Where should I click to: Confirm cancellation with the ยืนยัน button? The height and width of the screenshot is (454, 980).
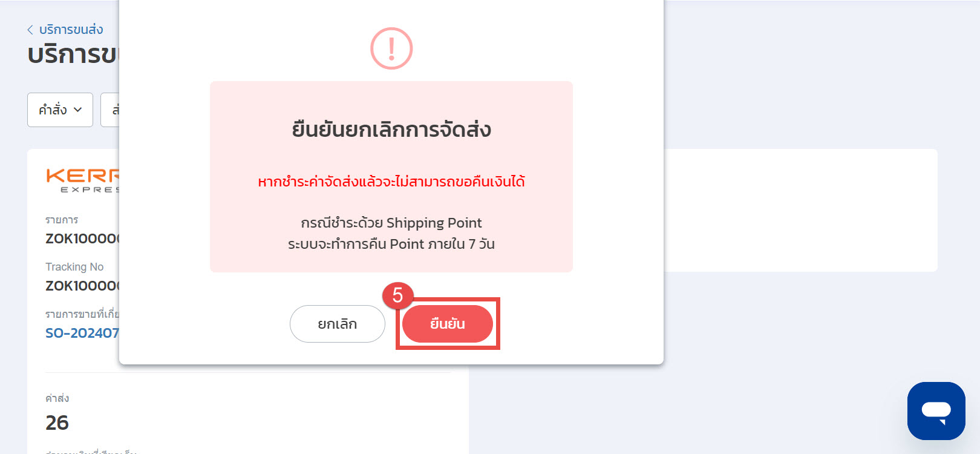(448, 324)
